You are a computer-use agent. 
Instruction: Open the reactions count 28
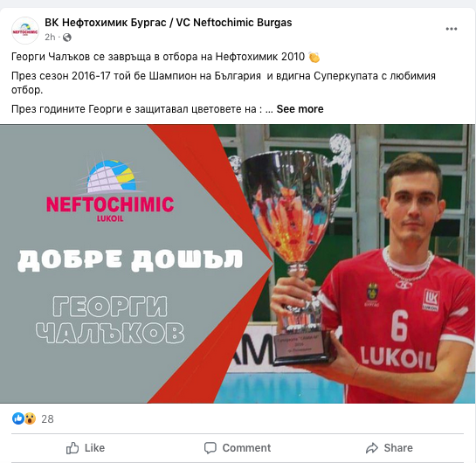[x=47, y=419]
